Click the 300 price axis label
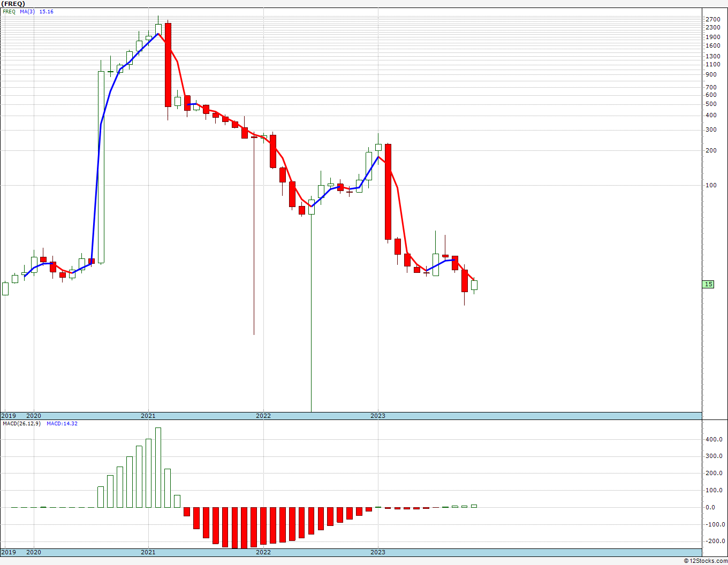The height and width of the screenshot is (565, 728). (x=710, y=129)
